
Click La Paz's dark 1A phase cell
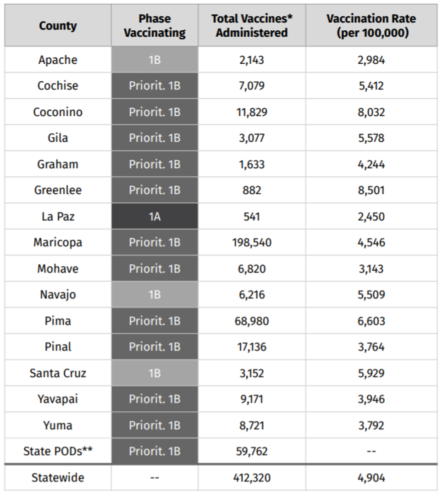(x=155, y=217)
